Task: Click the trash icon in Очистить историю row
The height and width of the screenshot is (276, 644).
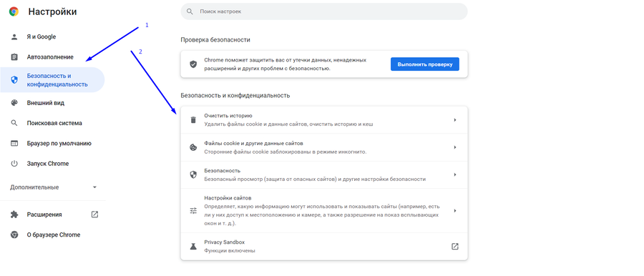Action: (193, 120)
